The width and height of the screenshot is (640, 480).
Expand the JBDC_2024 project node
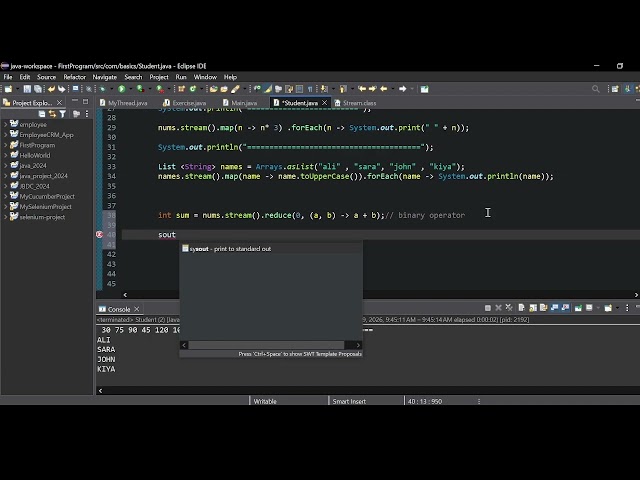pyautogui.click(x=5, y=186)
